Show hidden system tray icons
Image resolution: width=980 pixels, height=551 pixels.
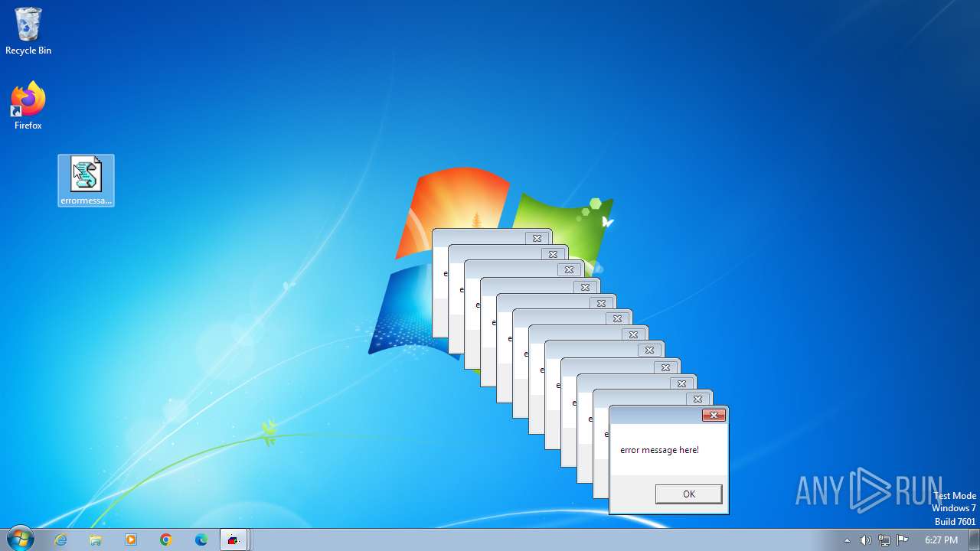(847, 540)
